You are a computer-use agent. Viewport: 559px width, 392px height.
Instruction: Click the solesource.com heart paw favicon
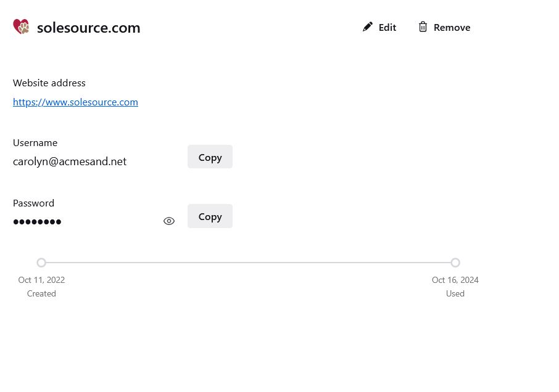pyautogui.click(x=21, y=27)
